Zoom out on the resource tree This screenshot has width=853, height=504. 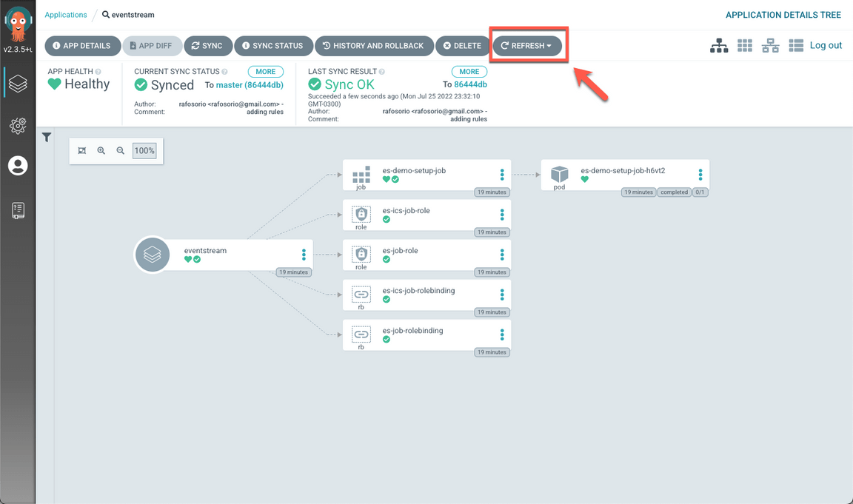tap(121, 151)
